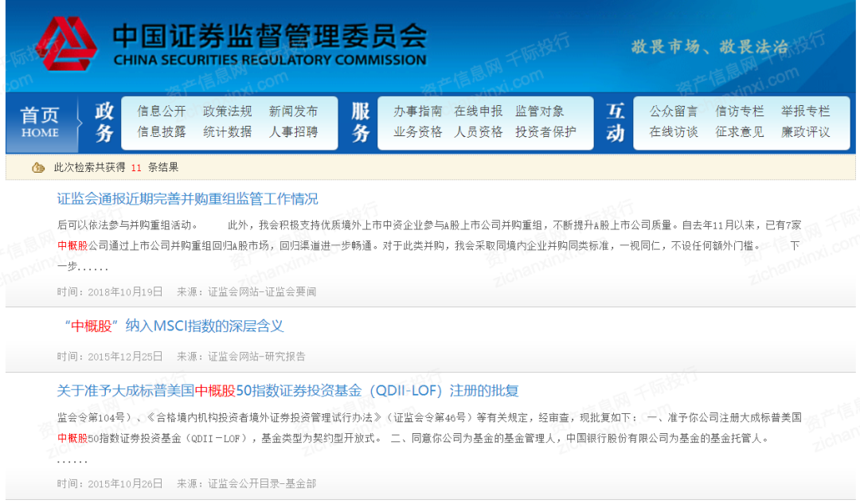Open 办事指南 service link

(x=417, y=111)
